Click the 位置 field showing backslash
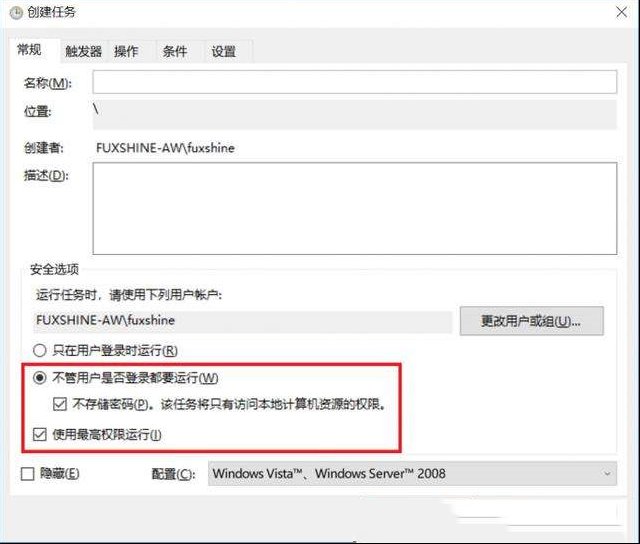This screenshot has width=640, height=544. tap(354, 115)
